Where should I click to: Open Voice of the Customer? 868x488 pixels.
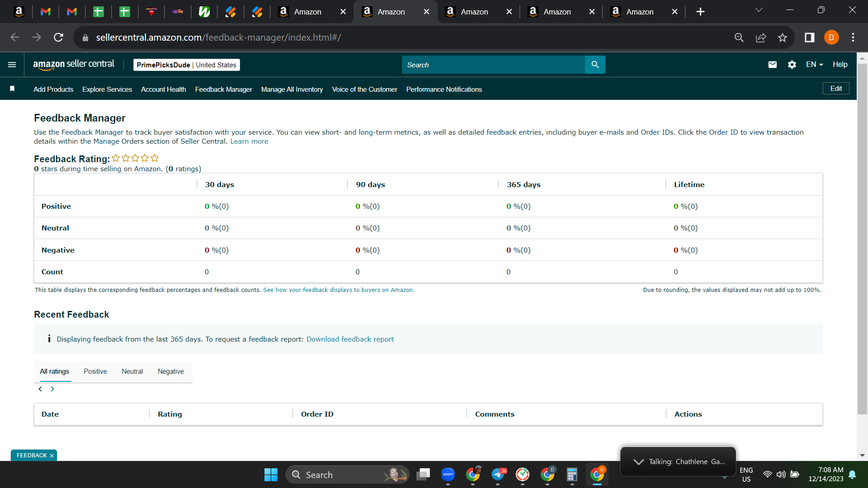point(365,89)
